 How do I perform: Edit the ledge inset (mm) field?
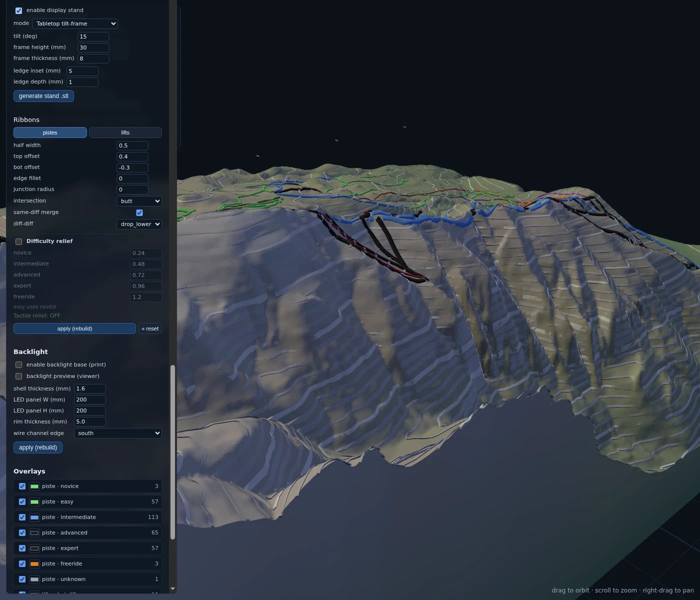(82, 71)
